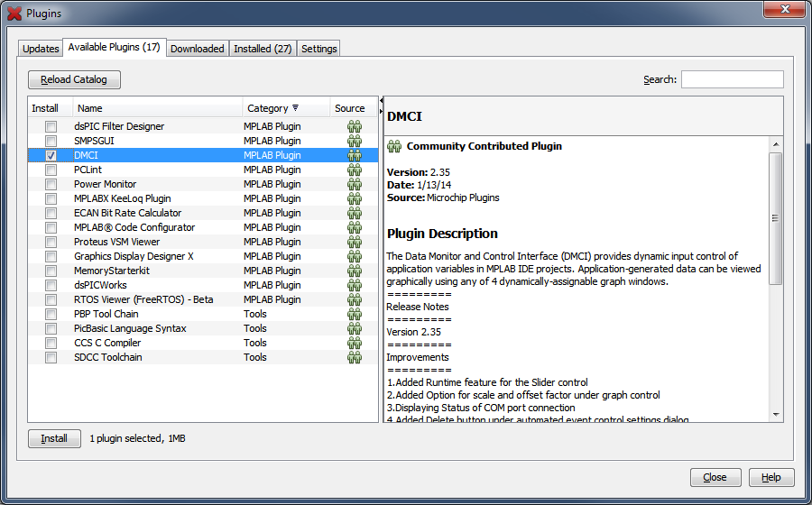Click the Community Contributed Plugin icon in details
This screenshot has width=812, height=505.
394,146
